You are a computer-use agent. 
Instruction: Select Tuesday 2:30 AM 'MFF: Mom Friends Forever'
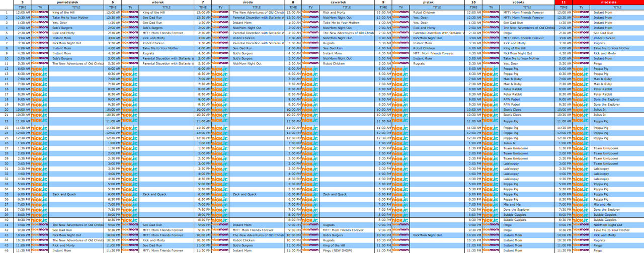(x=167, y=33)
